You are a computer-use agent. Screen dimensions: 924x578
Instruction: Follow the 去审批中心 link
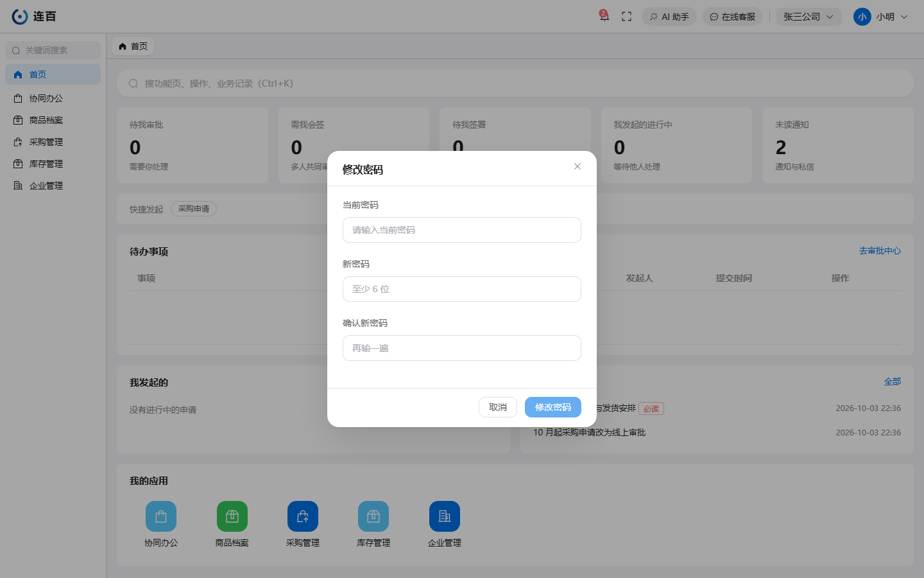click(880, 251)
